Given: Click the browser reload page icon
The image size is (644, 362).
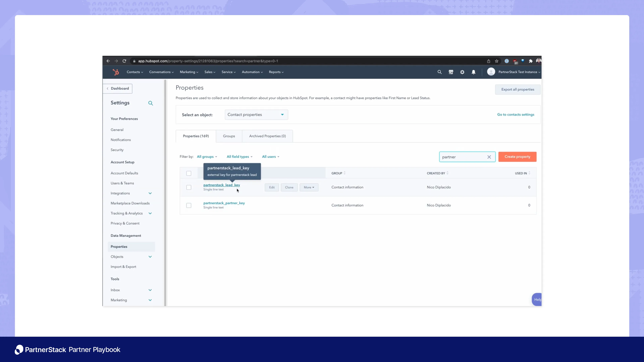Looking at the screenshot, I should pos(124,61).
